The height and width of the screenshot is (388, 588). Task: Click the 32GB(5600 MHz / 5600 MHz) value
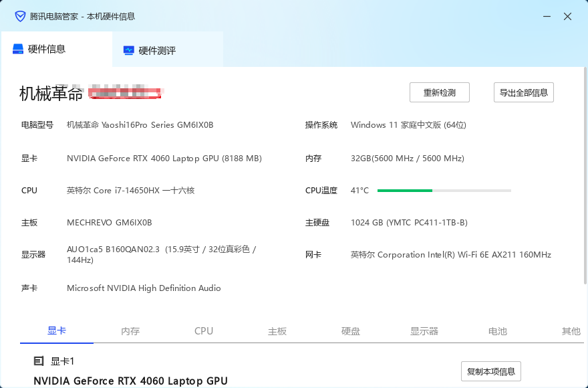407,159
